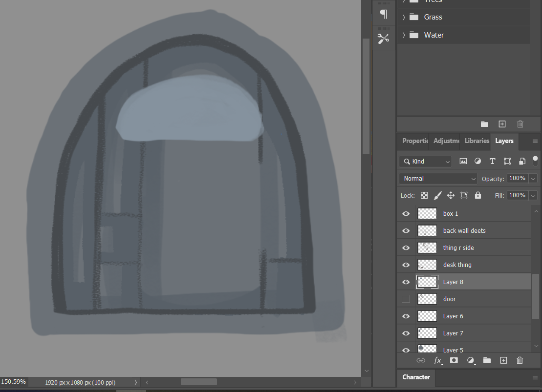Viewport: 542px width, 392px height.
Task: Hide Layer 8 visibility eye
Action: point(406,282)
